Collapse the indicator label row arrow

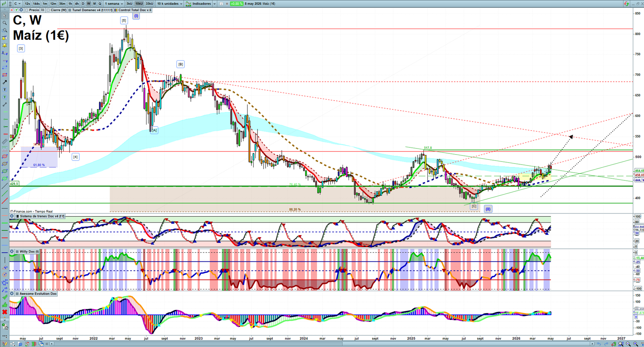coord(4,10)
